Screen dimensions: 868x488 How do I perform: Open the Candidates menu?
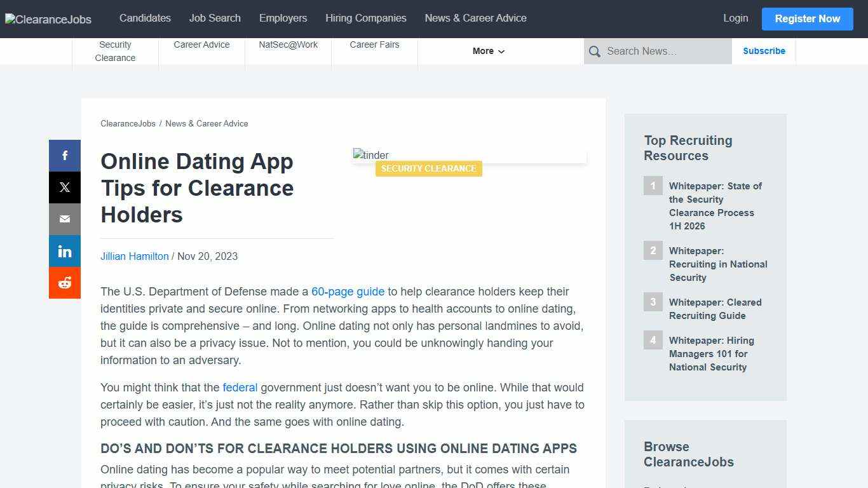pyautogui.click(x=145, y=18)
